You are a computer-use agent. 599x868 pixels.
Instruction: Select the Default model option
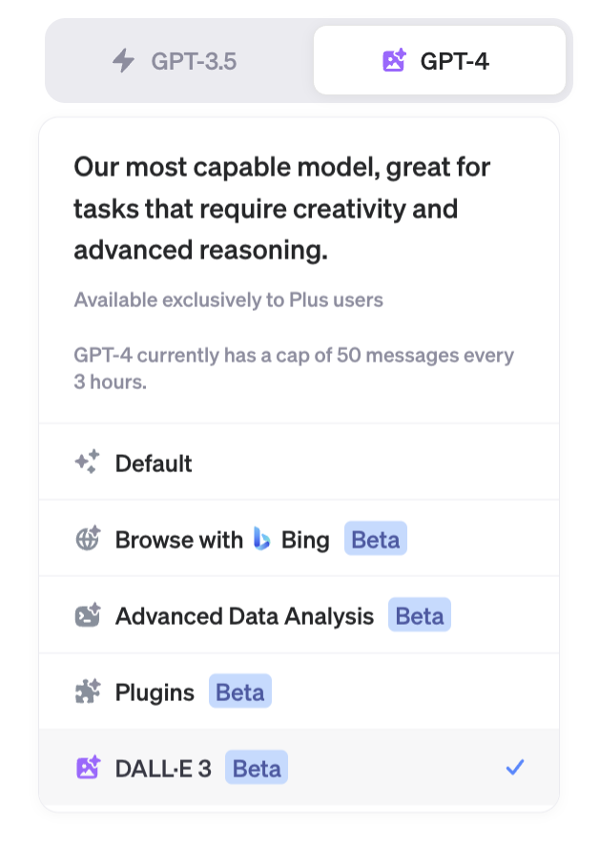pyautogui.click(x=154, y=464)
